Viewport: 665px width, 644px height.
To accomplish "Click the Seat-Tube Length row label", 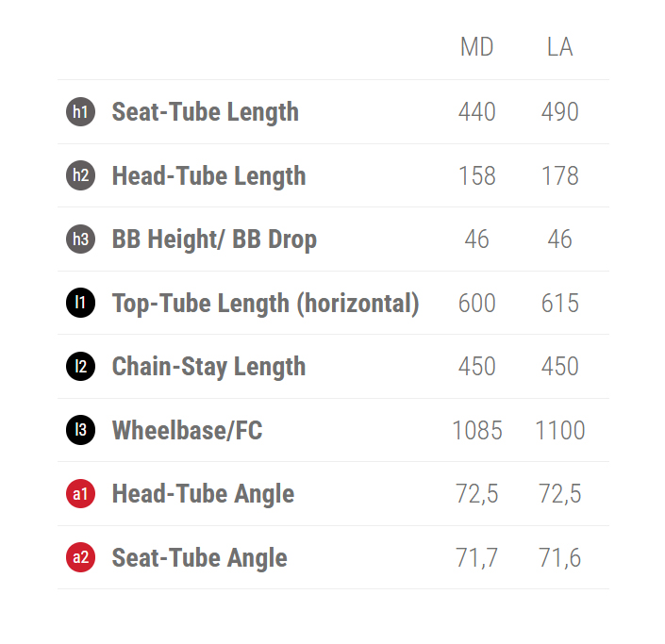I will click(x=205, y=112).
